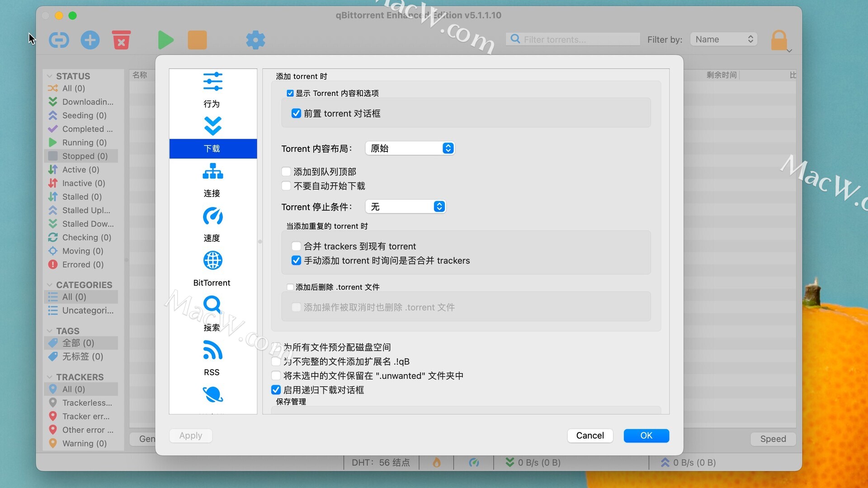Select the Active (0) status filter

pos(81,169)
